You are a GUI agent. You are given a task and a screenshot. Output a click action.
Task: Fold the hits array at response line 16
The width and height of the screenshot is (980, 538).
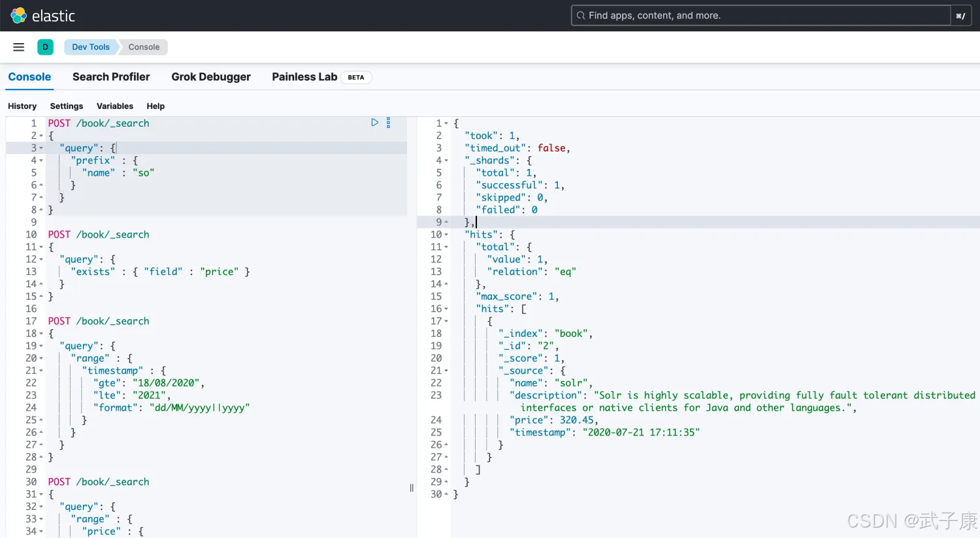coord(446,309)
